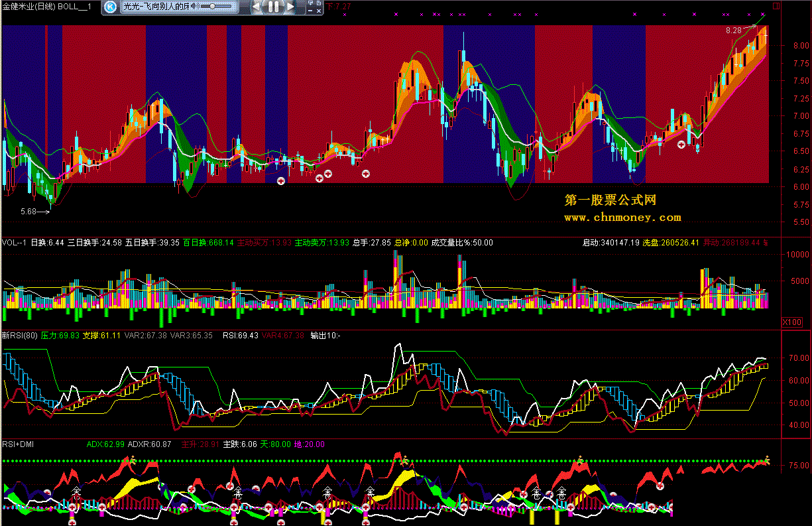Image resolution: width=812 pixels, height=526 pixels.
Task: Click the 8.28 high price annotation
Action: click(733, 31)
